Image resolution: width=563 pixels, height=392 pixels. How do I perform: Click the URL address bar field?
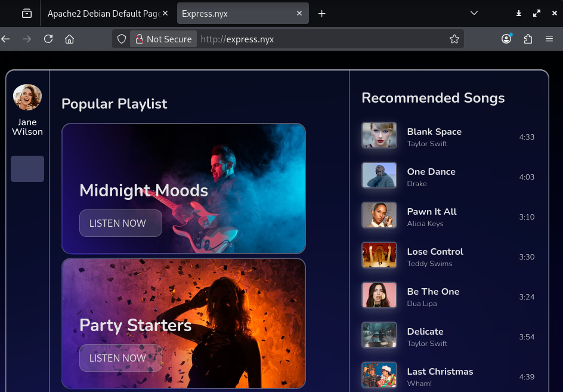tap(322, 39)
